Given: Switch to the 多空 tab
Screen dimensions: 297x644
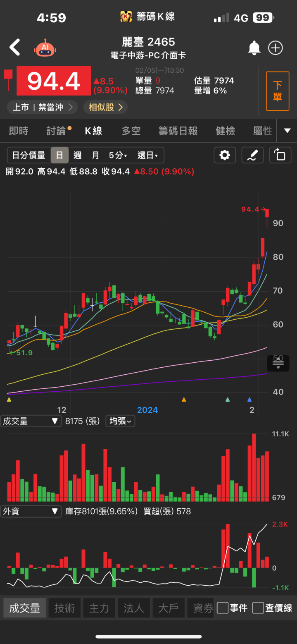Looking at the screenshot, I should point(131,131).
